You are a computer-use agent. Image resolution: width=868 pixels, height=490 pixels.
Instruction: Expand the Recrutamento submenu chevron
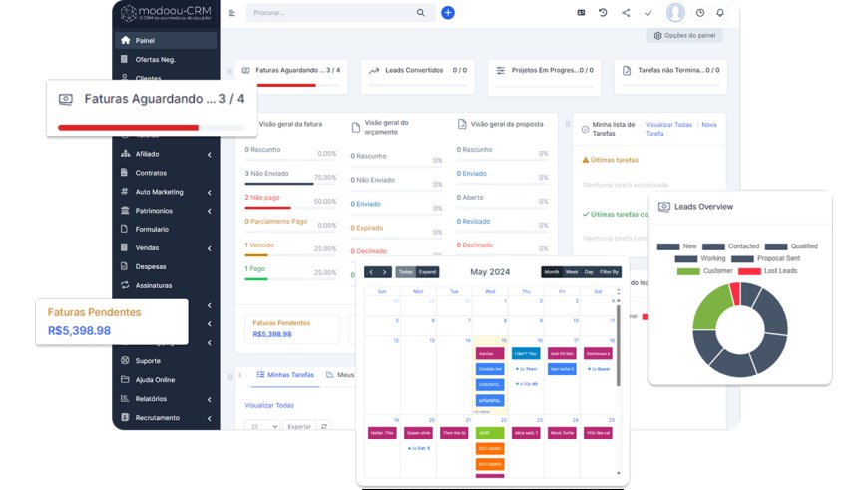[x=210, y=418]
